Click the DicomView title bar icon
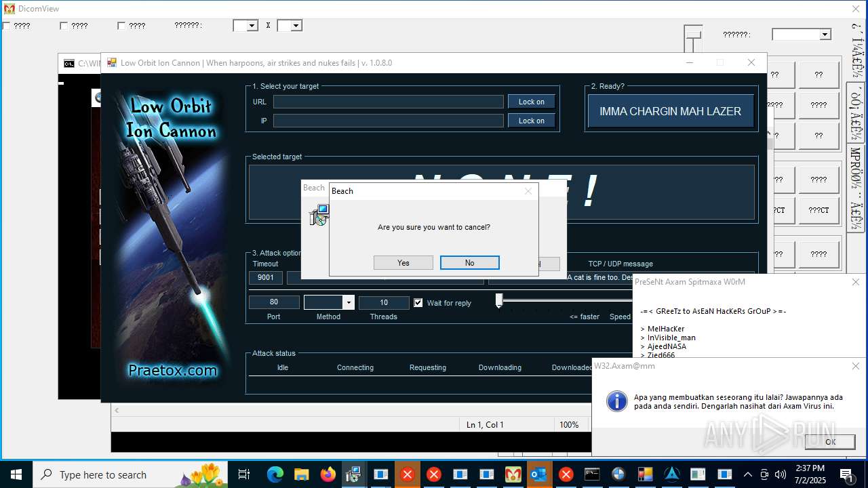 9,9
